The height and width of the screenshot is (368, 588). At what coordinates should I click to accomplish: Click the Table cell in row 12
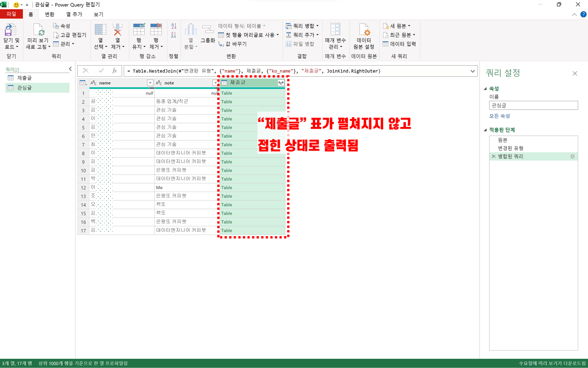[252, 187]
